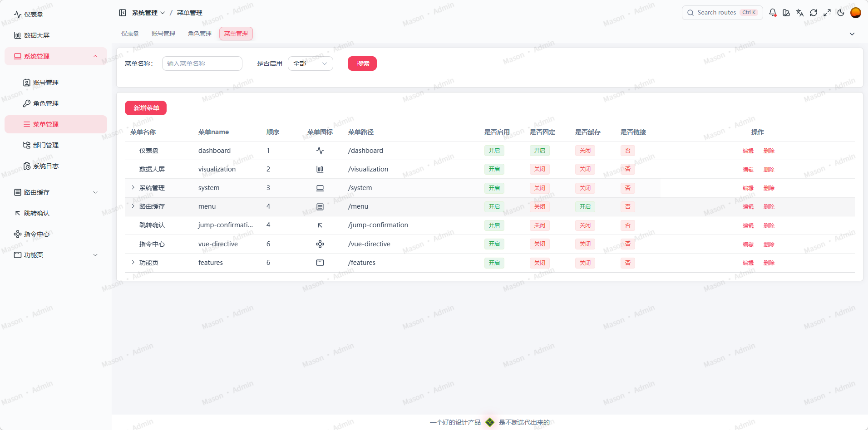Collapse the sidebar with the panel icon
Image resolution: width=868 pixels, height=430 pixels.
click(x=123, y=12)
